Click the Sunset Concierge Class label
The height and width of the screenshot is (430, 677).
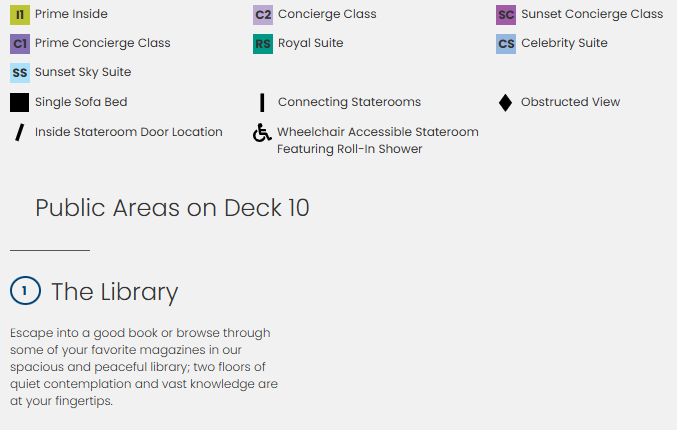pyautogui.click(x=592, y=15)
